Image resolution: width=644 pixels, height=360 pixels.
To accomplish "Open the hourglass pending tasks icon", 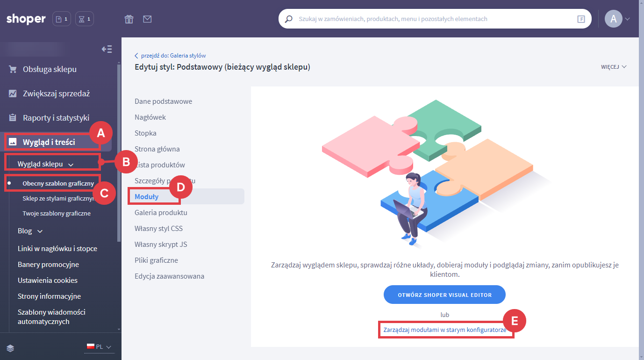I will click(x=85, y=19).
